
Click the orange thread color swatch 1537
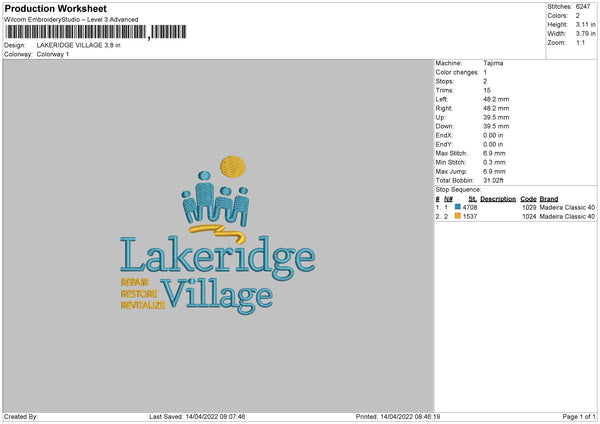(x=458, y=216)
